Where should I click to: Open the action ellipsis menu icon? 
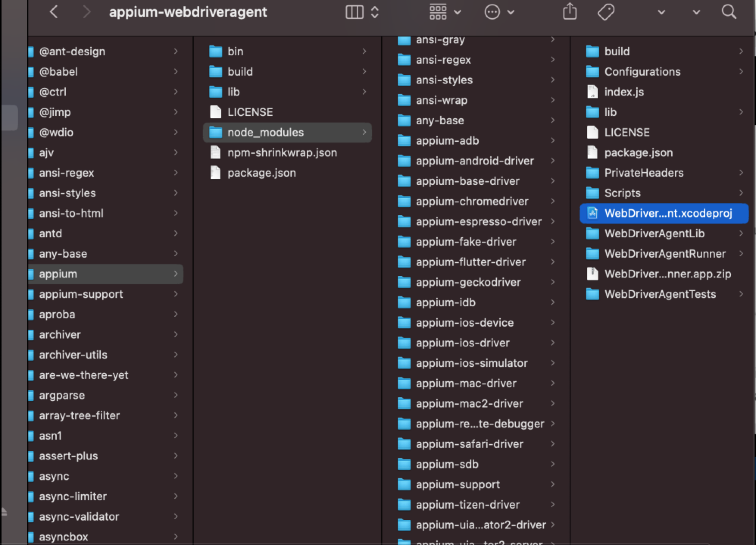[492, 12]
